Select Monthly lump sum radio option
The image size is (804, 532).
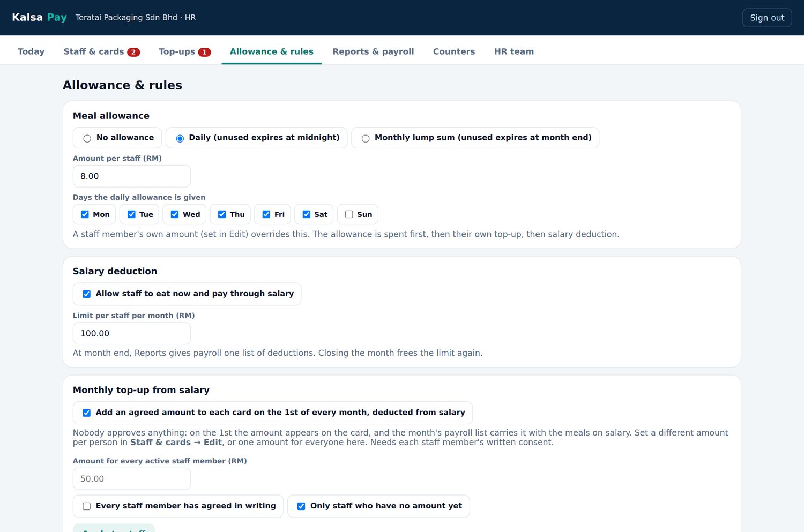(x=366, y=138)
